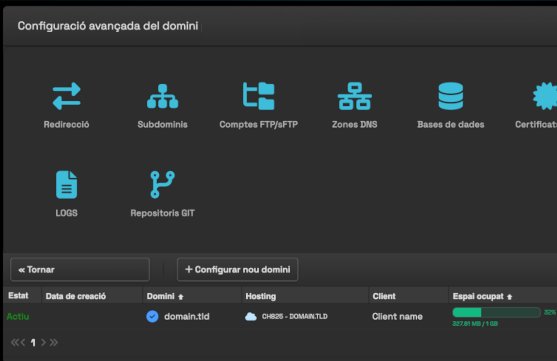Click the Actiu status text

click(x=18, y=316)
